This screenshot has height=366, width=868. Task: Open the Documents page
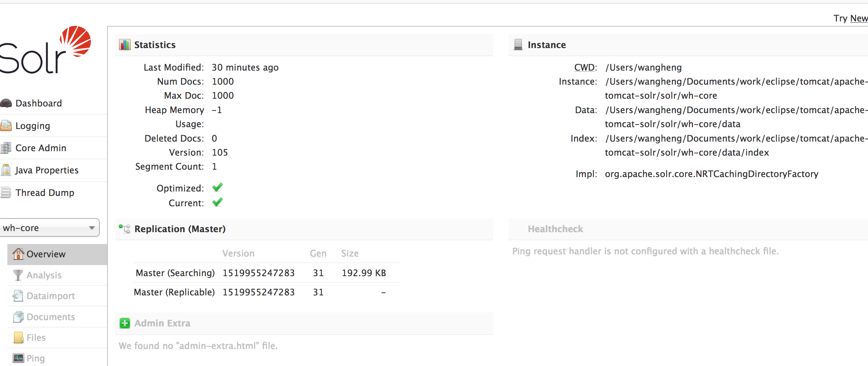[51, 317]
